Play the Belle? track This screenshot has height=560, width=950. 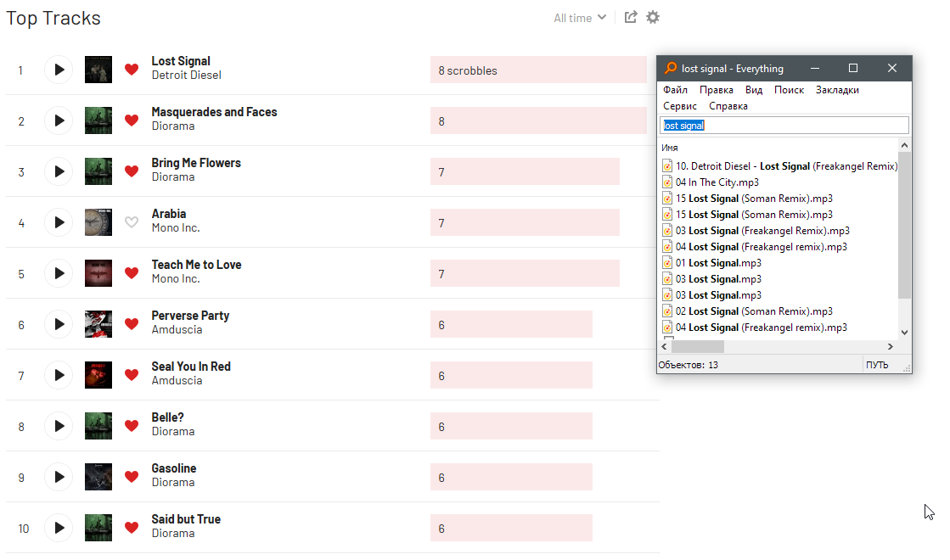coord(59,426)
